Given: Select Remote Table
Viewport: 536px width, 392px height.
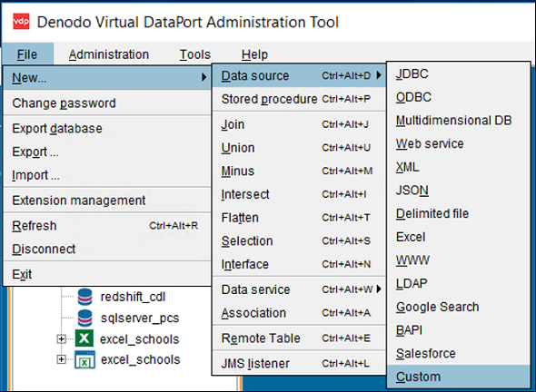Looking at the screenshot, I should pyautogui.click(x=299, y=338).
